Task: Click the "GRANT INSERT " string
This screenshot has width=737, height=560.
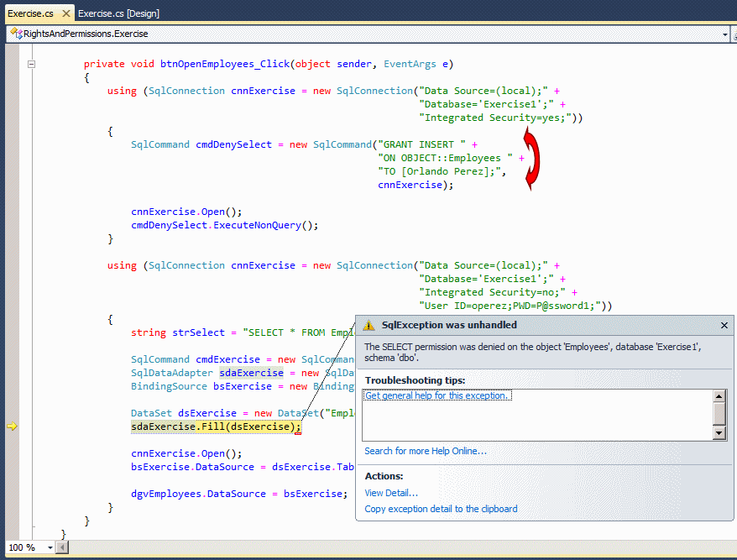Action: 421,144
